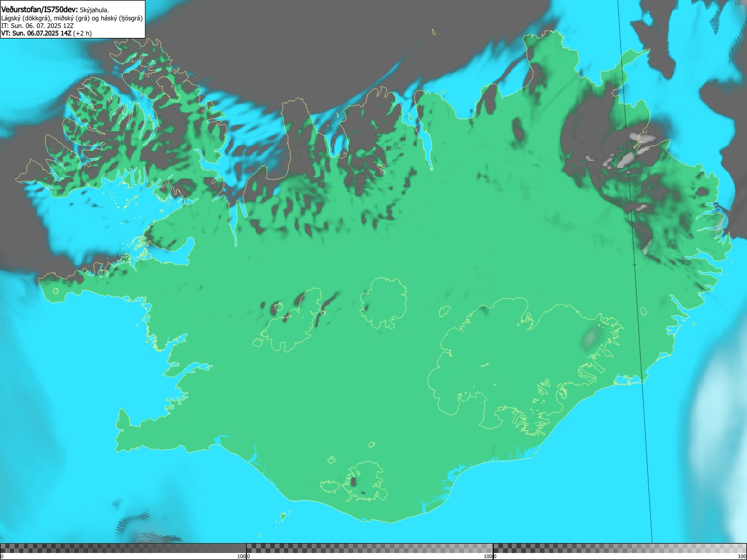Screen dimensions: 747x560
Task: Click the light gray high-cloud color scale bar
Action: click(620, 548)
